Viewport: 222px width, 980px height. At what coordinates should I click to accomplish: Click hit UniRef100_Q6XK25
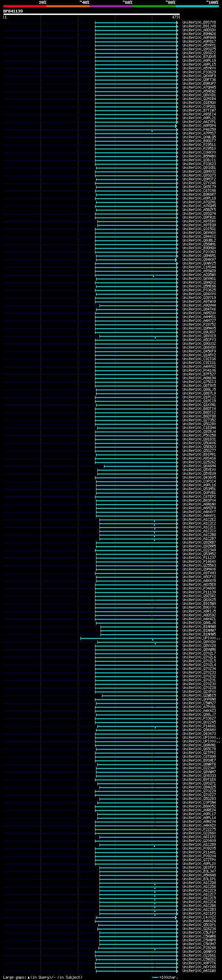coord(199,600)
